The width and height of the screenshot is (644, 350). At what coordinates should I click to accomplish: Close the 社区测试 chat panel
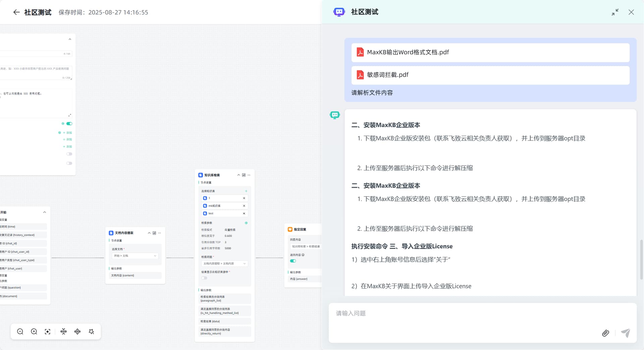pyautogui.click(x=631, y=12)
